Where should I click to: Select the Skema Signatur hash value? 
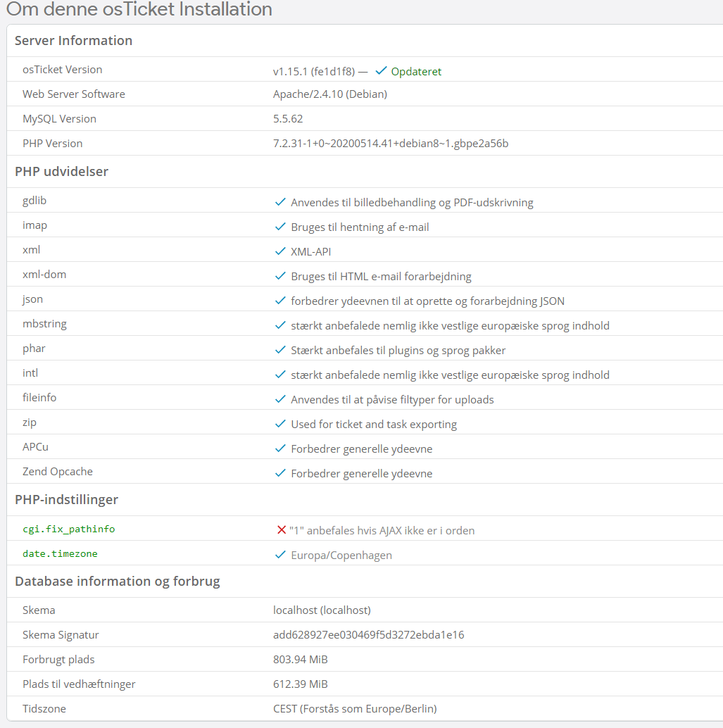369,634
